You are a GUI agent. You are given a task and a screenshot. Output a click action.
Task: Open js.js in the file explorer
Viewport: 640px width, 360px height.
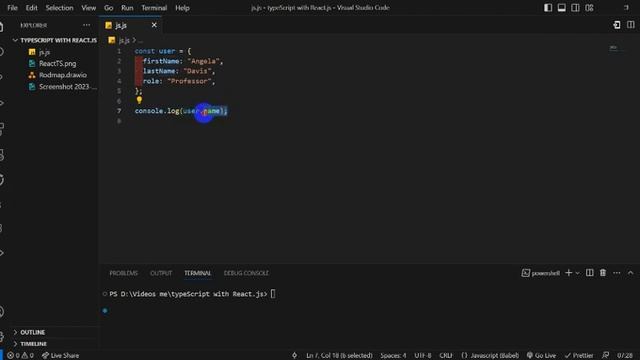pos(44,52)
